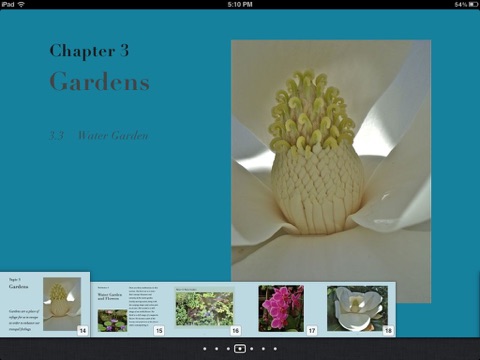Open page 17 pink orchid thumbnail
The height and width of the screenshot is (360, 480).
(281, 309)
